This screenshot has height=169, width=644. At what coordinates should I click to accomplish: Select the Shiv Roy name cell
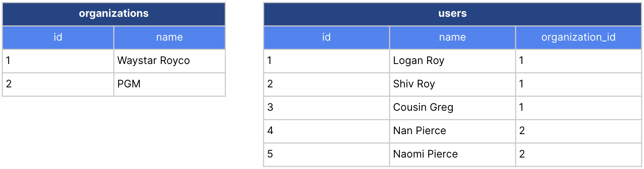452,84
